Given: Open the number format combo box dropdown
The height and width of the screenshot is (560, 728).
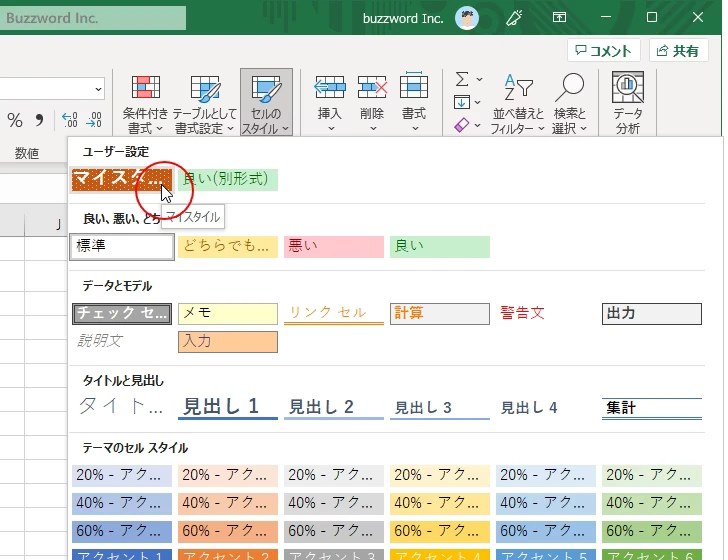Looking at the screenshot, I should pyautogui.click(x=98, y=89).
